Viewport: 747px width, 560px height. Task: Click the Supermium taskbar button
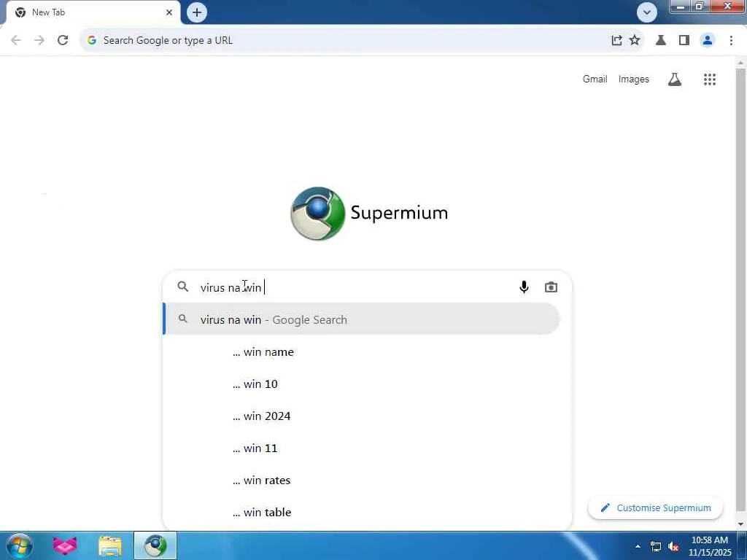coord(155,545)
